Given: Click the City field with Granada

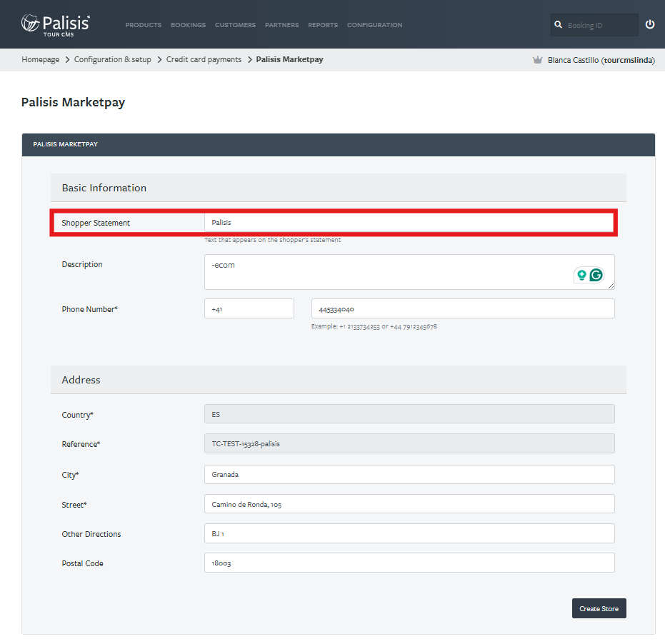Looking at the screenshot, I should coord(409,474).
